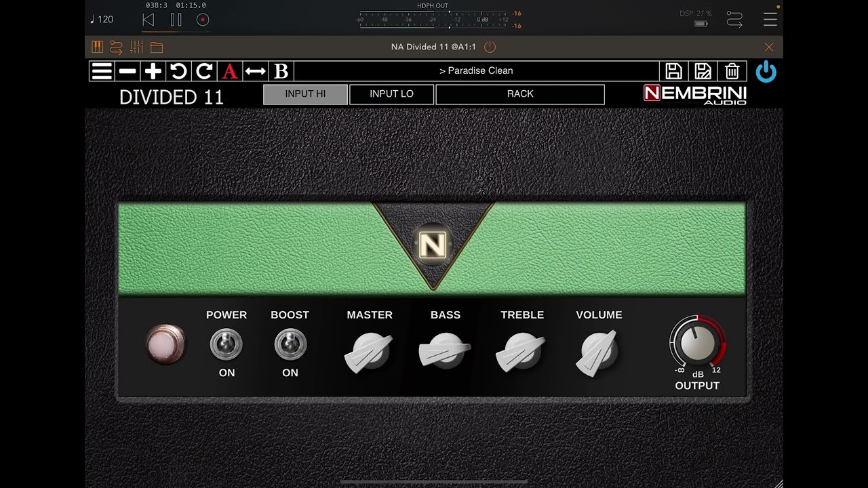Flip the POWER toggle switch
868x488 pixels.
[226, 344]
